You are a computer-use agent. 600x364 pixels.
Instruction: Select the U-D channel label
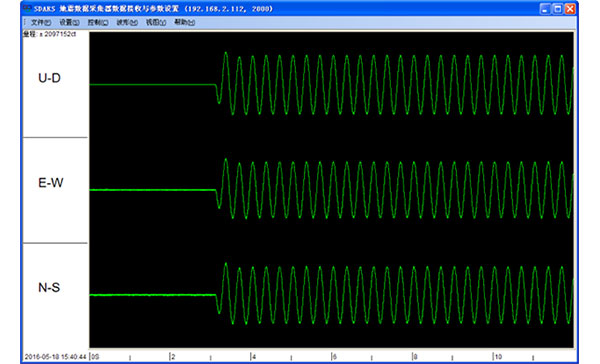coord(49,78)
